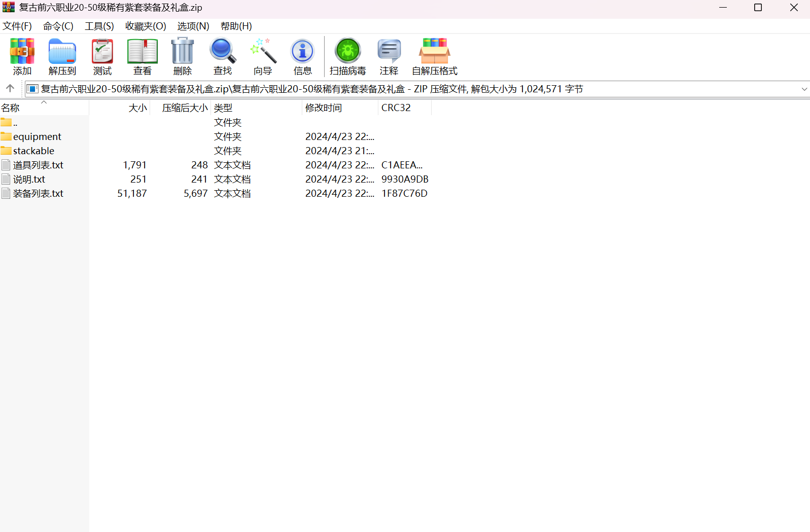Sort by CRC32 column header
This screenshot has width=810, height=532.
click(x=404, y=108)
